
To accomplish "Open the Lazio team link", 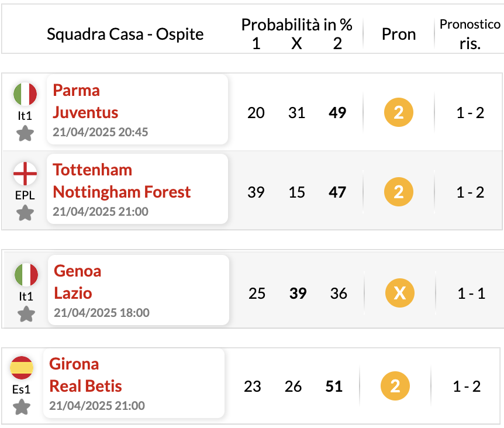I will [x=73, y=293].
